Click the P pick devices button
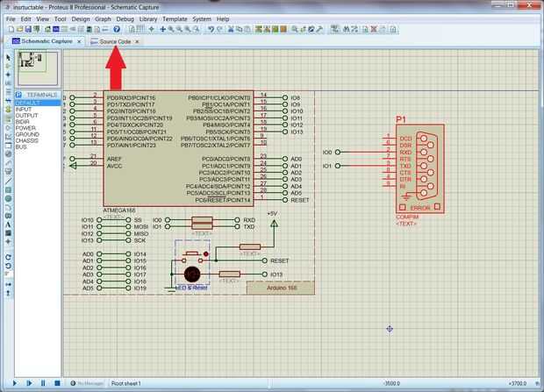 pos(18,95)
